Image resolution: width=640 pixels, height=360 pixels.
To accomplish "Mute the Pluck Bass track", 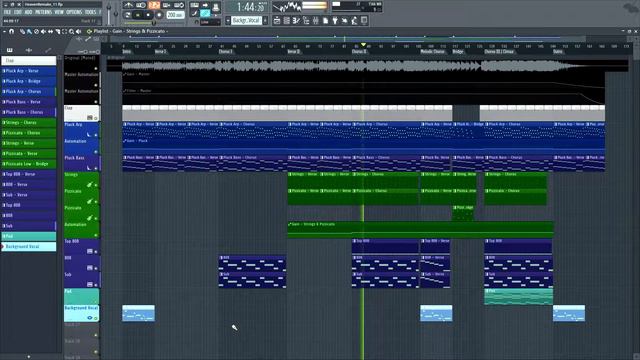I will [96, 168].
